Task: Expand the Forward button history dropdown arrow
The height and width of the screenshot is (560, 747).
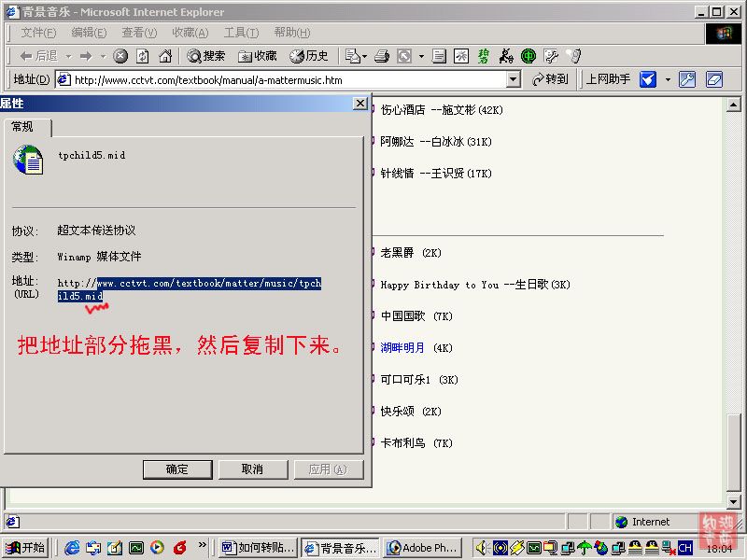Action: pyautogui.click(x=103, y=56)
